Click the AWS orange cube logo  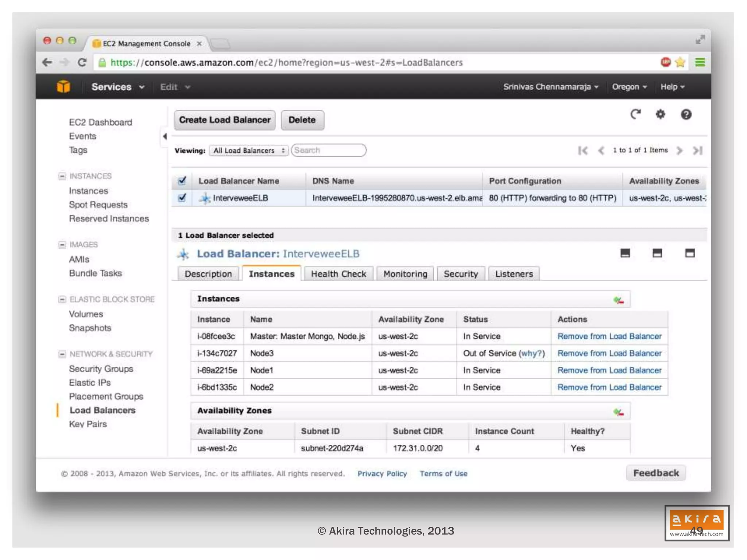63,87
